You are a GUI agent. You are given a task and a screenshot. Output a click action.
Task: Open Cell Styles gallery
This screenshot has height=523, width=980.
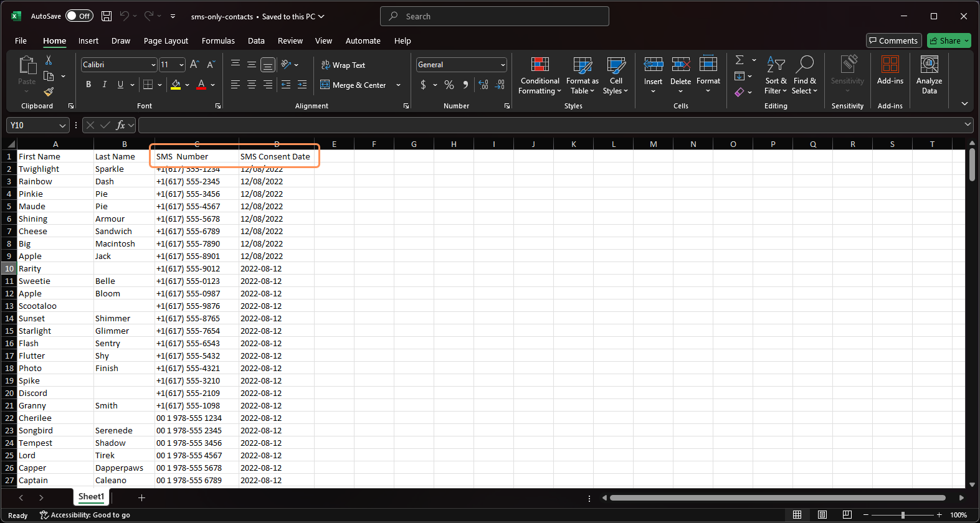point(616,75)
